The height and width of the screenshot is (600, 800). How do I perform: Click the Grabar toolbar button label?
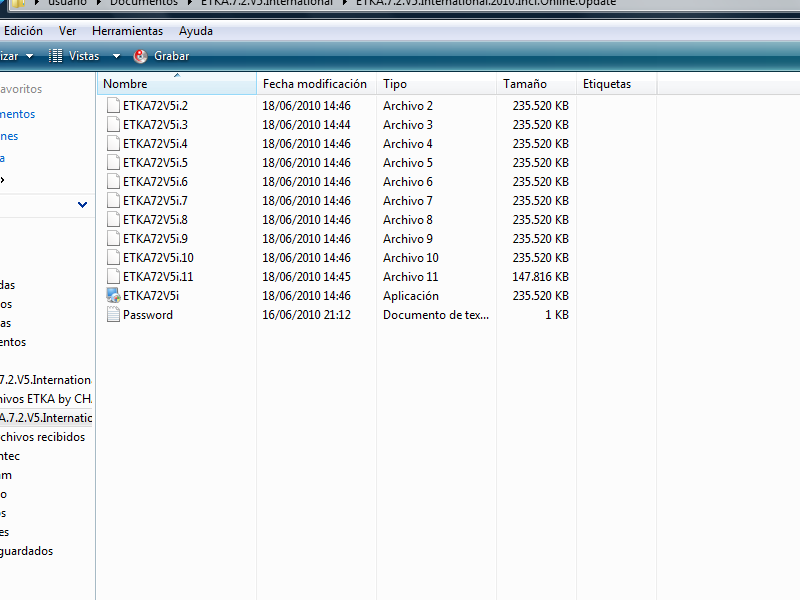tap(171, 56)
